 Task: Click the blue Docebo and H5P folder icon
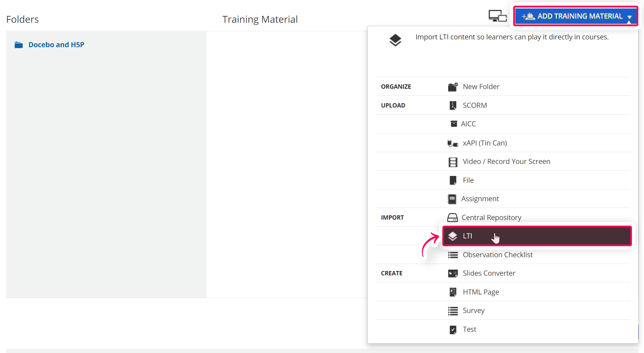click(19, 45)
